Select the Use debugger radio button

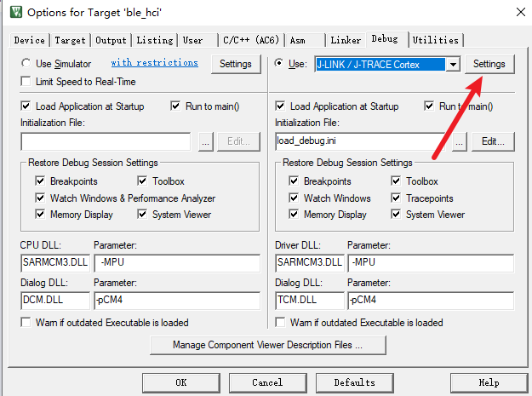280,64
